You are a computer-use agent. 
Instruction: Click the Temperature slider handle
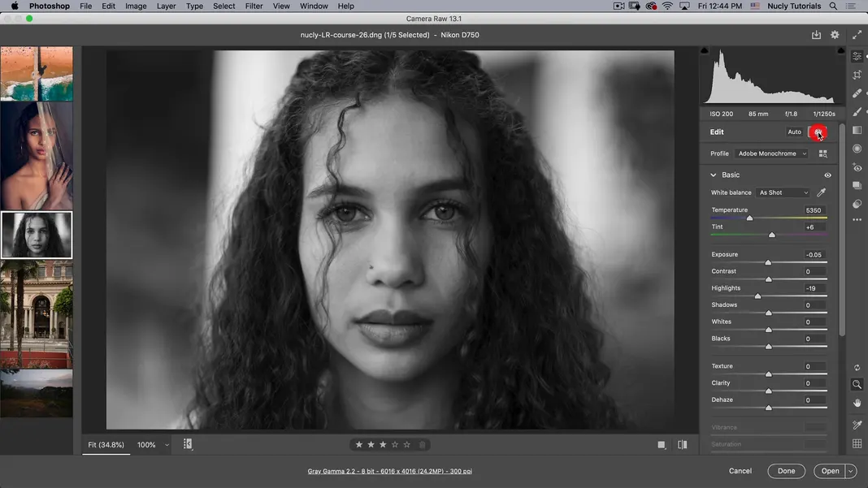point(749,218)
